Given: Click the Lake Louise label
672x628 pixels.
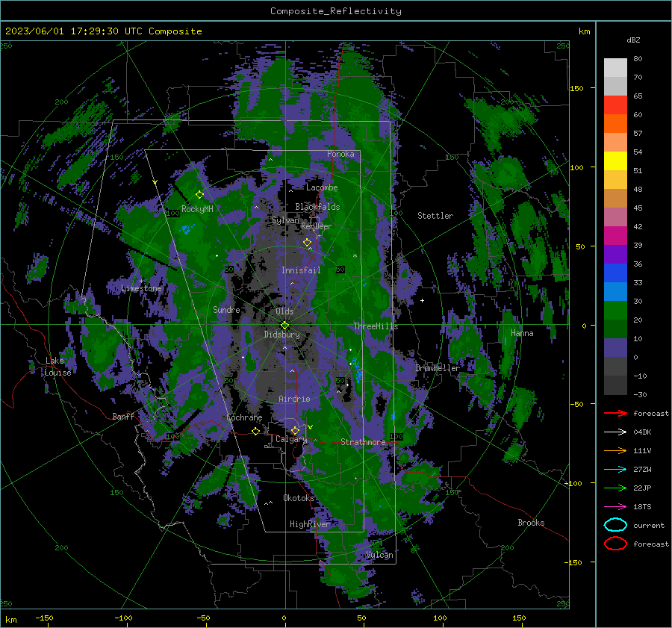Looking at the screenshot, I should [57, 367].
